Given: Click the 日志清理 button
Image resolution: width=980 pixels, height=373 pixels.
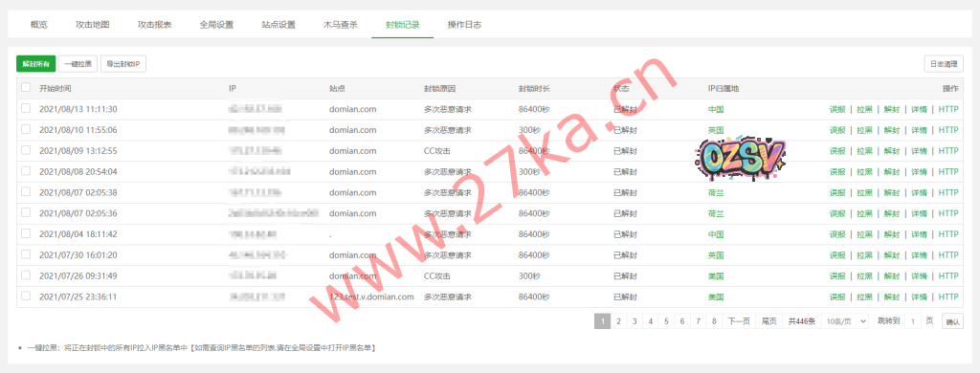Looking at the screenshot, I should 944,64.
